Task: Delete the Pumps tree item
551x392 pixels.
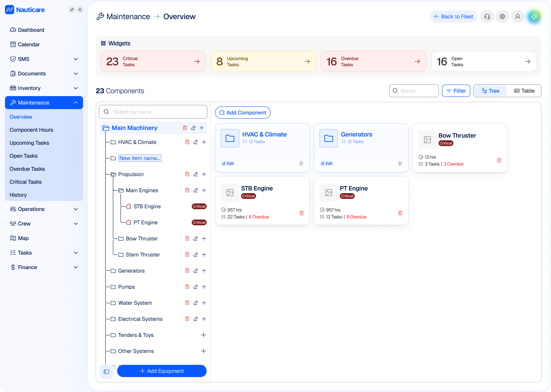Action: tap(187, 287)
